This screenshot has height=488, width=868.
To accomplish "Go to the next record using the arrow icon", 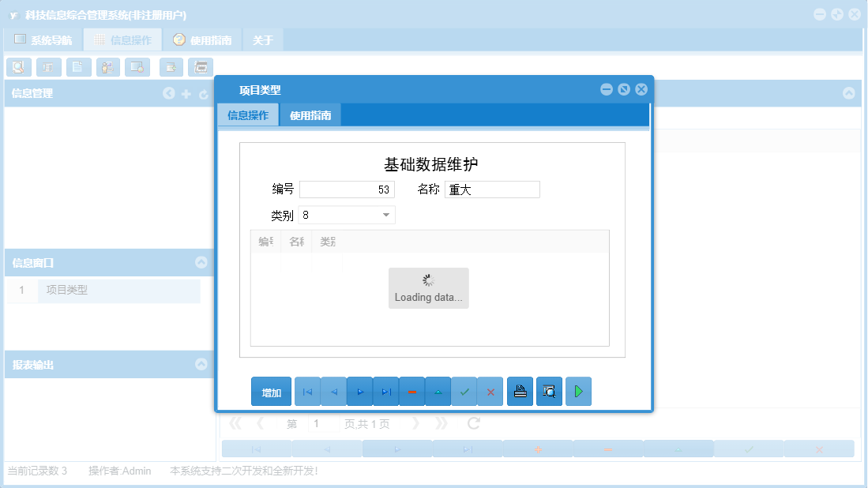I will point(359,391).
